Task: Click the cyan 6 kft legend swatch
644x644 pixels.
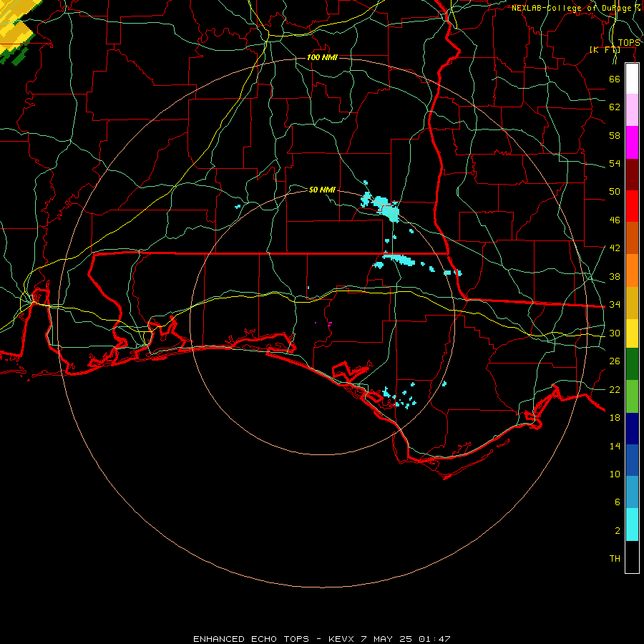Action: (632, 525)
